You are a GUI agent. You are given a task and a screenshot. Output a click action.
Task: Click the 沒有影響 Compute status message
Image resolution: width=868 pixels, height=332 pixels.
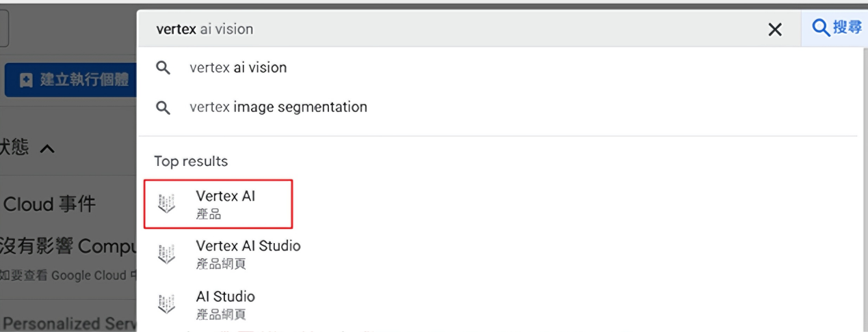[x=68, y=247]
